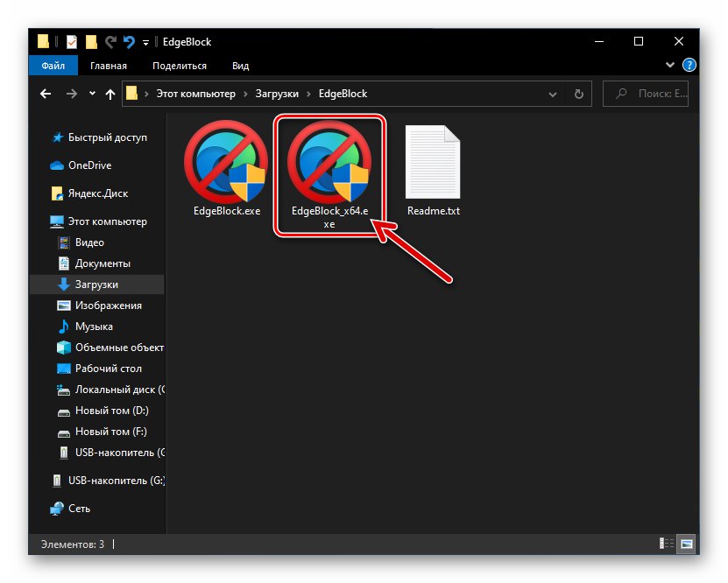This screenshot has height=583, width=728.
Task: Open the Customize Quick Access Toolbar dropdown
Action: tap(145, 43)
